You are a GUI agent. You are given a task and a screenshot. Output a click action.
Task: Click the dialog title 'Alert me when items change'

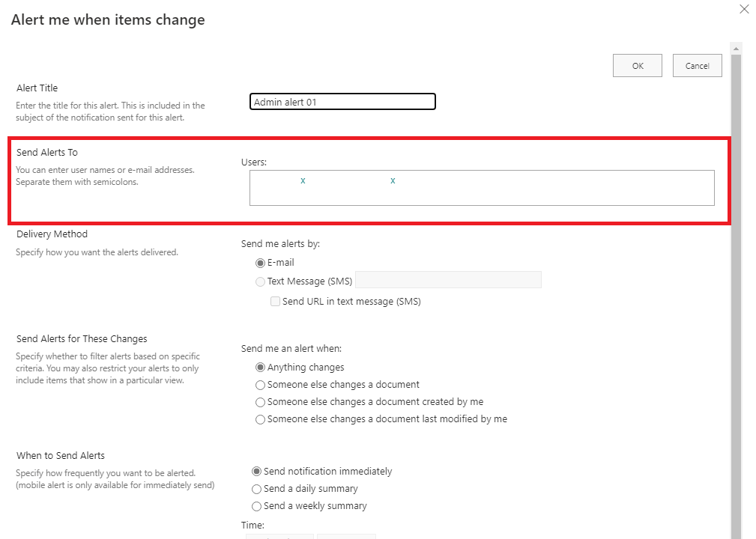pyautogui.click(x=108, y=19)
